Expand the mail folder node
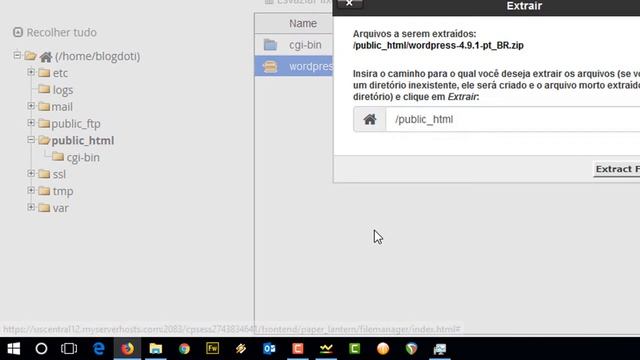 (31, 106)
